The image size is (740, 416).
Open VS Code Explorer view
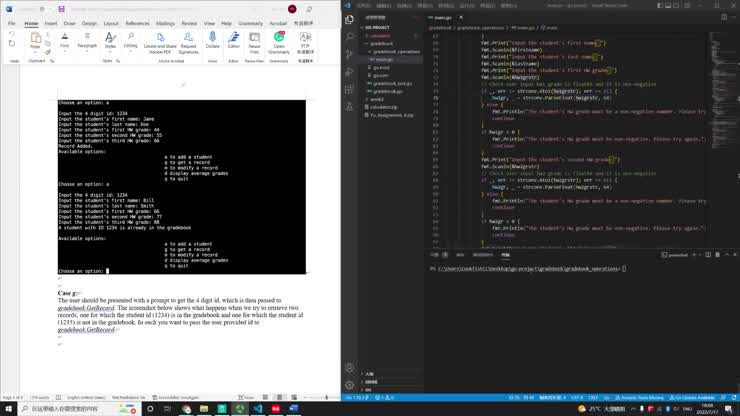[x=348, y=19]
